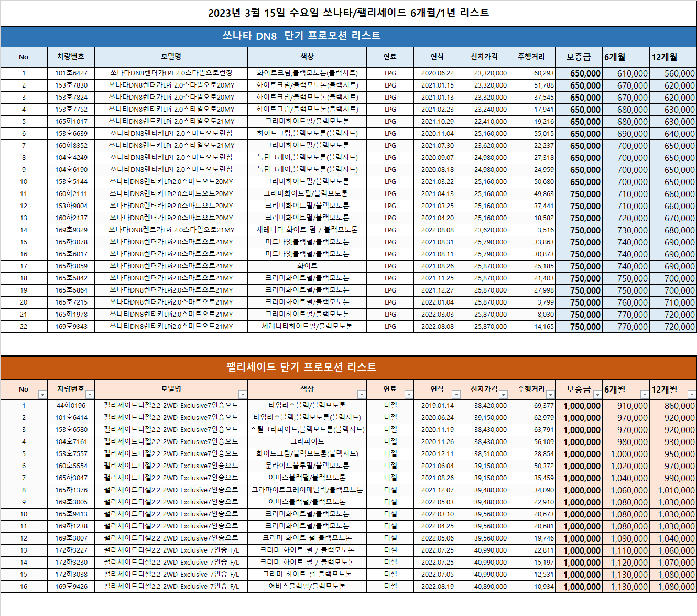Open the 연식 filter dropdown in the 팰리세이드 table
The width and height of the screenshot is (697, 616).
[456, 395]
